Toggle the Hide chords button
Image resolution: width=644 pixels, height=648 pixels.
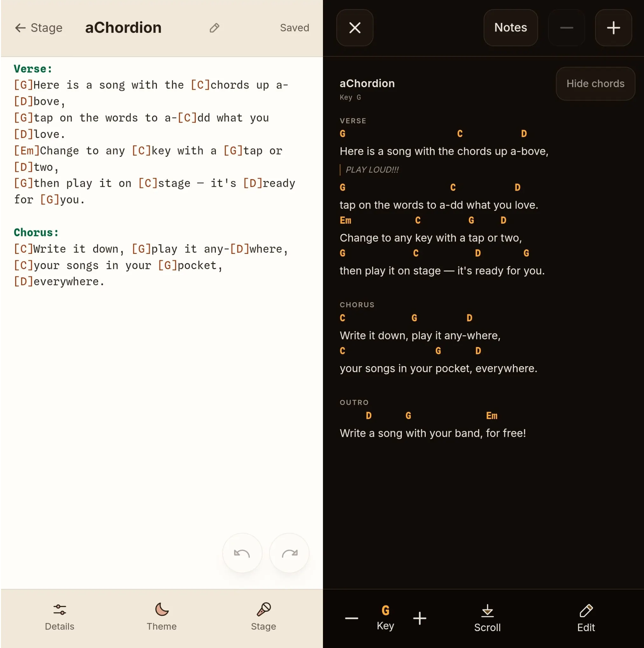coord(595,84)
